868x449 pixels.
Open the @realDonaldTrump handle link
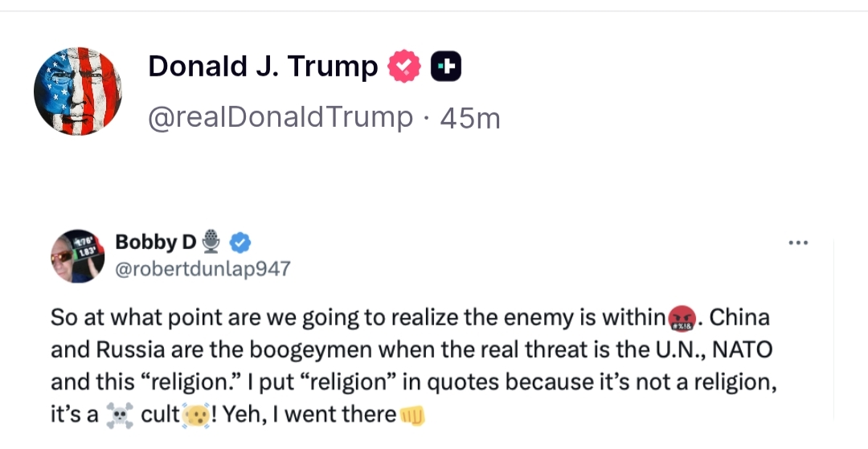pyautogui.click(x=280, y=118)
